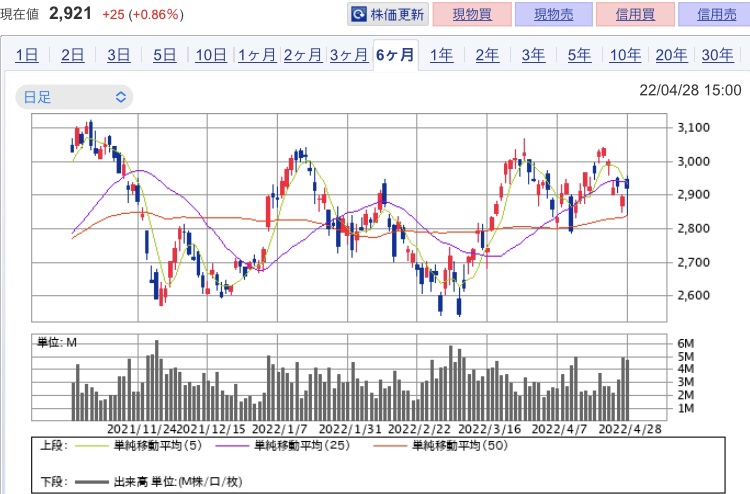Click the up-down chevron beside 日足
750x494 pixels.
click(x=121, y=97)
